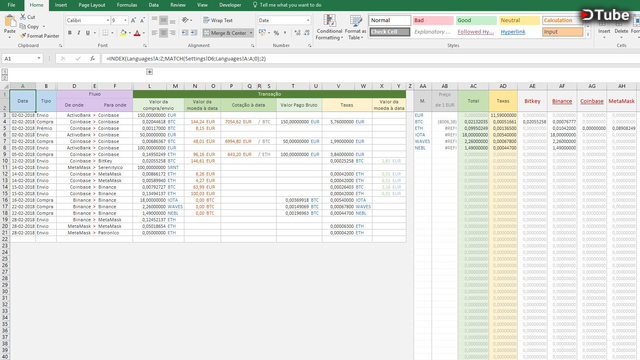This screenshot has height=360, width=640.
Task: Show outline level 2
Action: pos(4,78)
